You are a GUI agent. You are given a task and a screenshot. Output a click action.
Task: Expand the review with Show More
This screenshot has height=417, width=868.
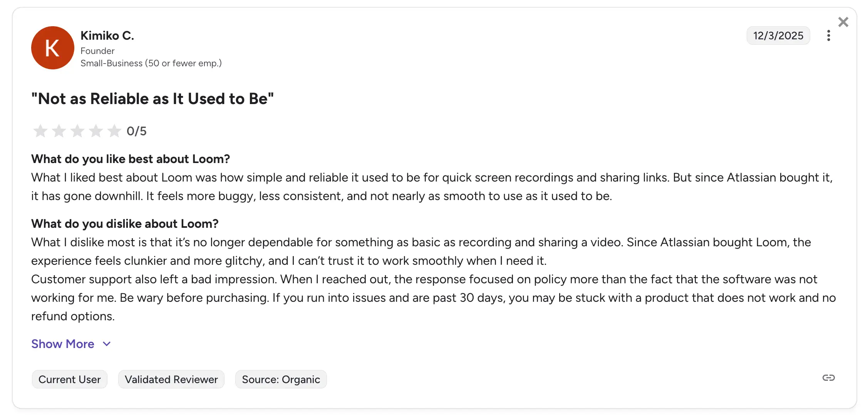63,344
